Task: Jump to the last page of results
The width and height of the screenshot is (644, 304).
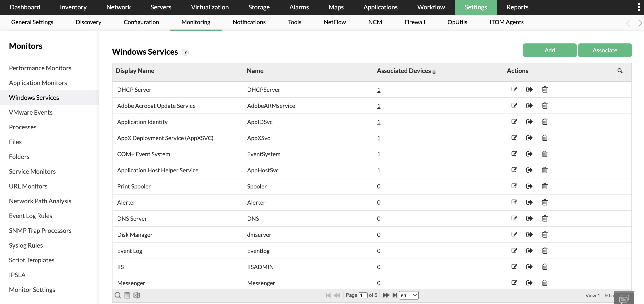Action: (x=395, y=295)
